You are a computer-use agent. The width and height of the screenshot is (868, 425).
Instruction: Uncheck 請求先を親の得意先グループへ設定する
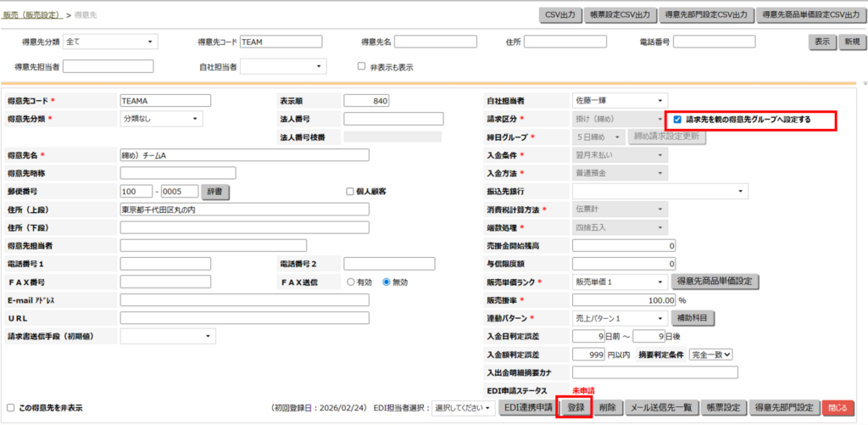coord(677,120)
